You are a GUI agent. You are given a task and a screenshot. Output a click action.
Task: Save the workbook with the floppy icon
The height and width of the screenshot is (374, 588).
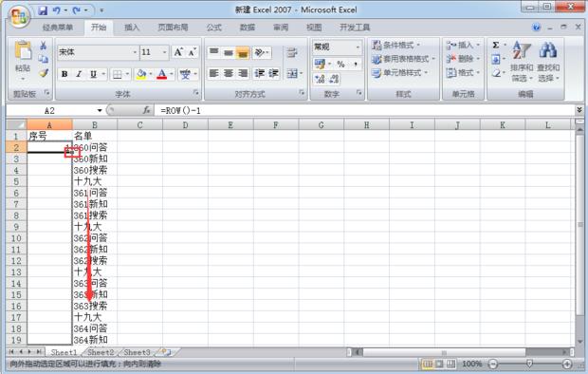click(43, 10)
